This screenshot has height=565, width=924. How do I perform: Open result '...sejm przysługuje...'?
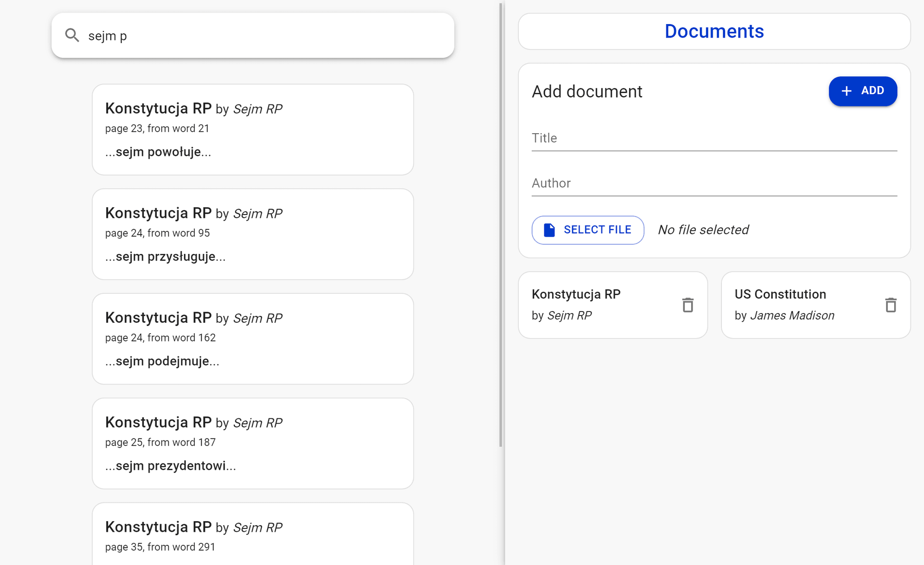(x=253, y=234)
